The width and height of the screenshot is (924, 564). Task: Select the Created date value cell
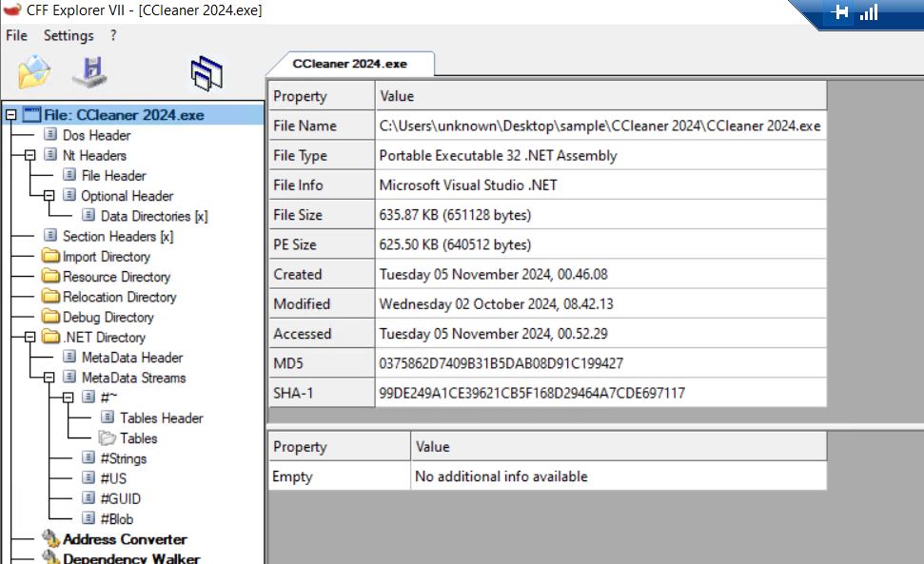pos(601,274)
